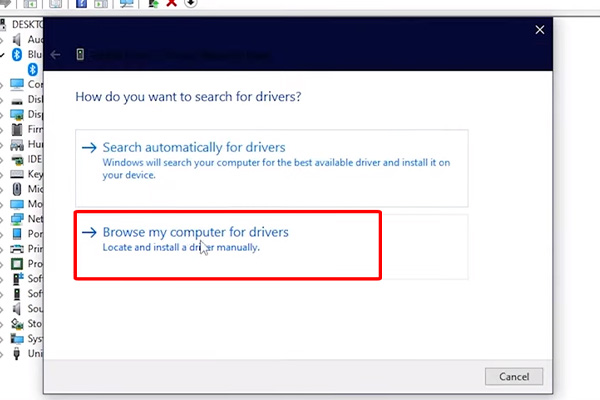Select the Portable devices icon

(16, 234)
